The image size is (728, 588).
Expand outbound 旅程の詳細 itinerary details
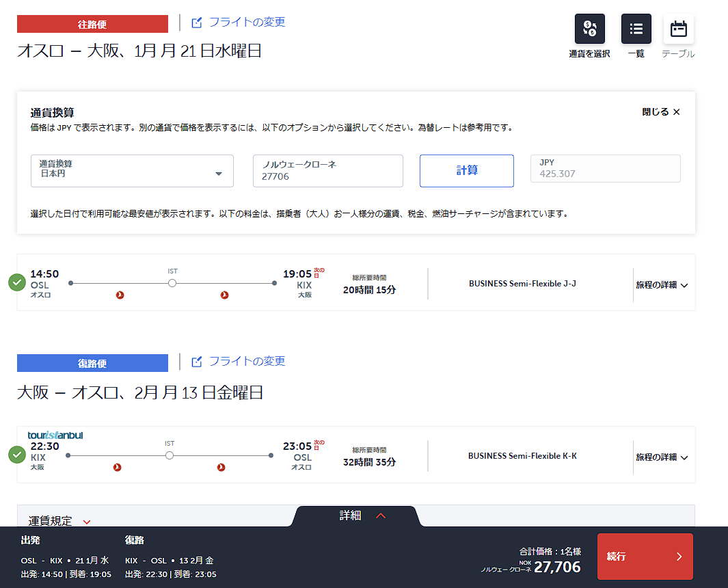[662, 285]
